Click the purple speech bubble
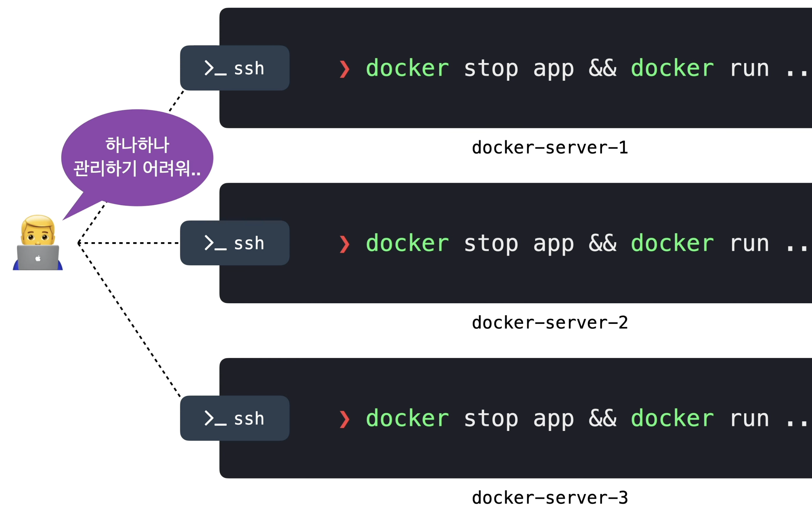Screen dimensions: 812x521 pos(137,157)
